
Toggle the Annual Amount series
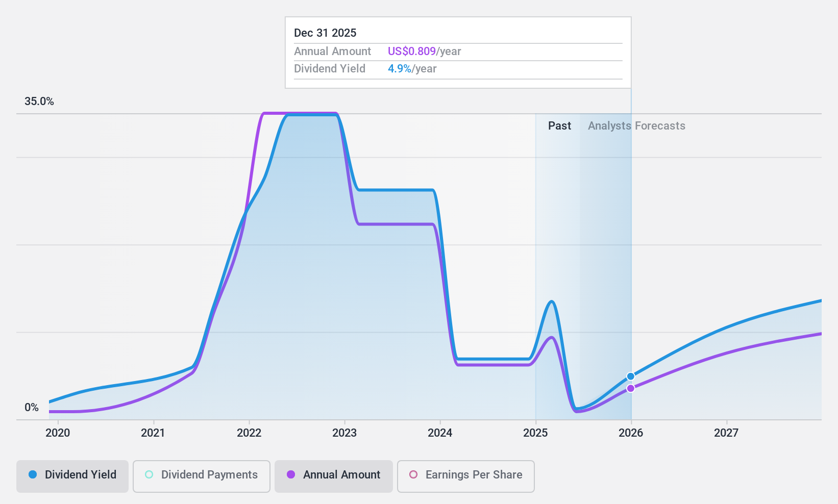click(334, 476)
